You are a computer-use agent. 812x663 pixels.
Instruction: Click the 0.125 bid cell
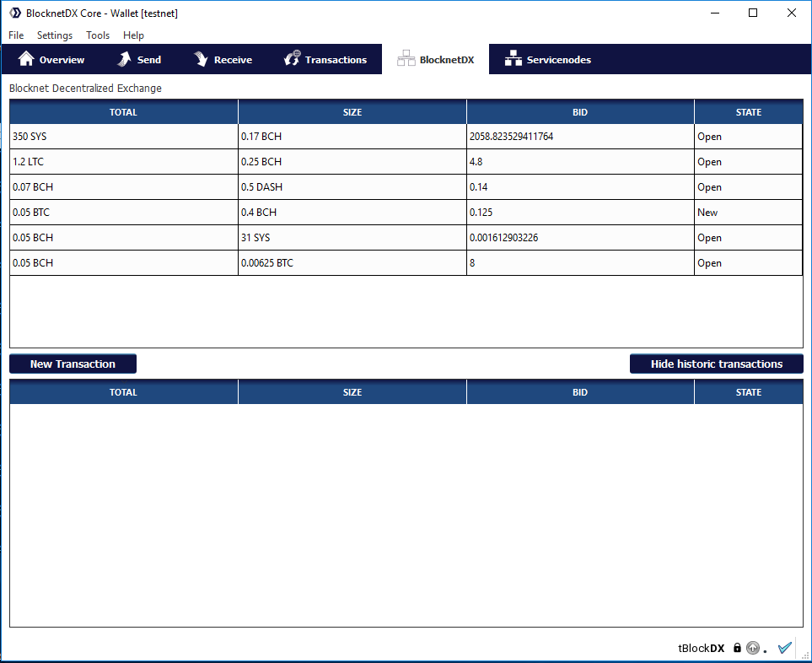580,213
